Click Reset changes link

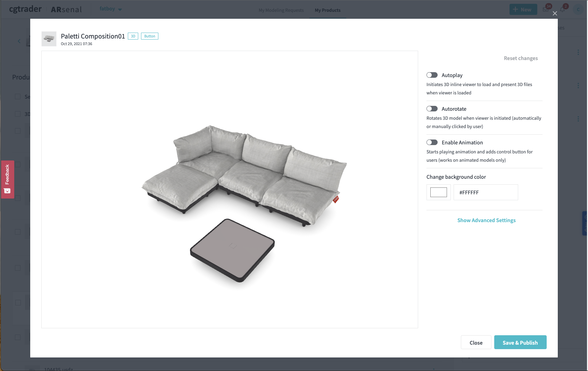point(521,58)
